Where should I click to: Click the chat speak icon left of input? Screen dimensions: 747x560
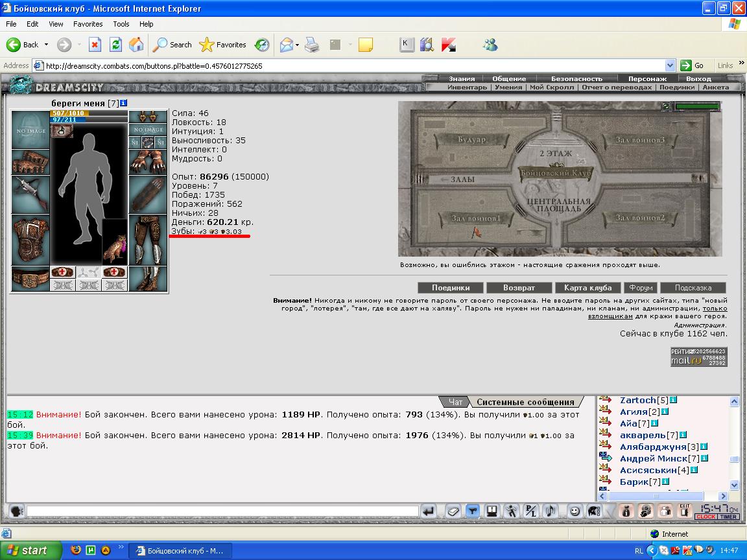click(x=17, y=511)
